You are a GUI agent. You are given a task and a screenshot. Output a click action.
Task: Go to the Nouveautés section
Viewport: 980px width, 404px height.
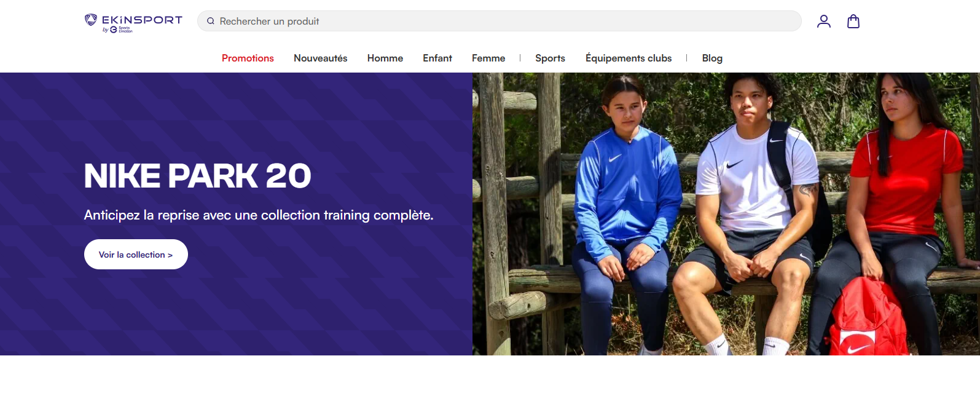pos(320,58)
